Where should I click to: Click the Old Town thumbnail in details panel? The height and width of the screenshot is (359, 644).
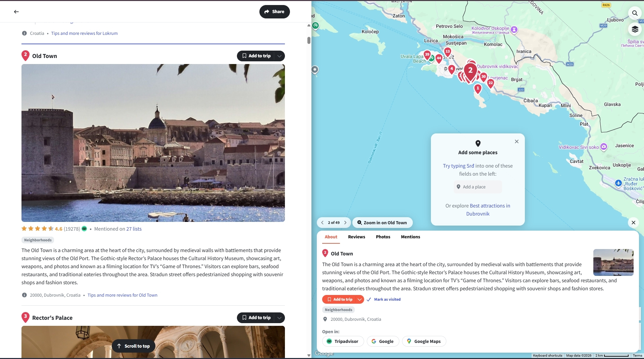point(613,262)
